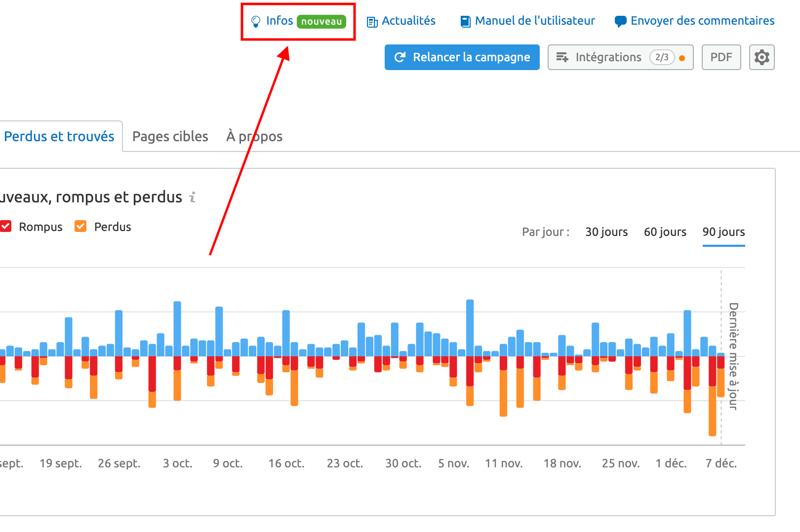Select 90 jours time range
Image resolution: width=800 pixels, height=532 pixels.
pos(723,232)
